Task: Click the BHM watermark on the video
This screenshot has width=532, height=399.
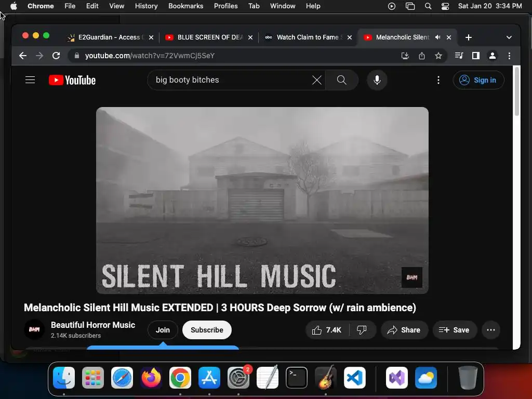Action: coord(412,277)
